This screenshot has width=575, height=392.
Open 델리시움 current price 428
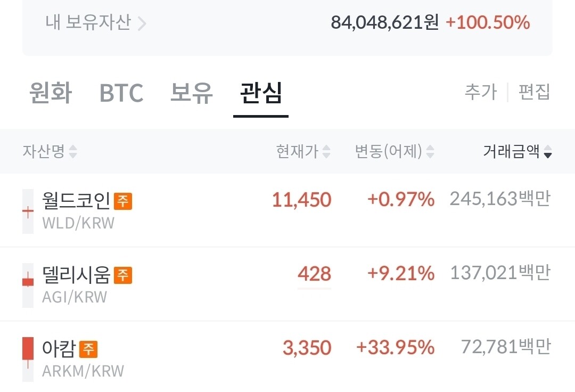point(314,275)
